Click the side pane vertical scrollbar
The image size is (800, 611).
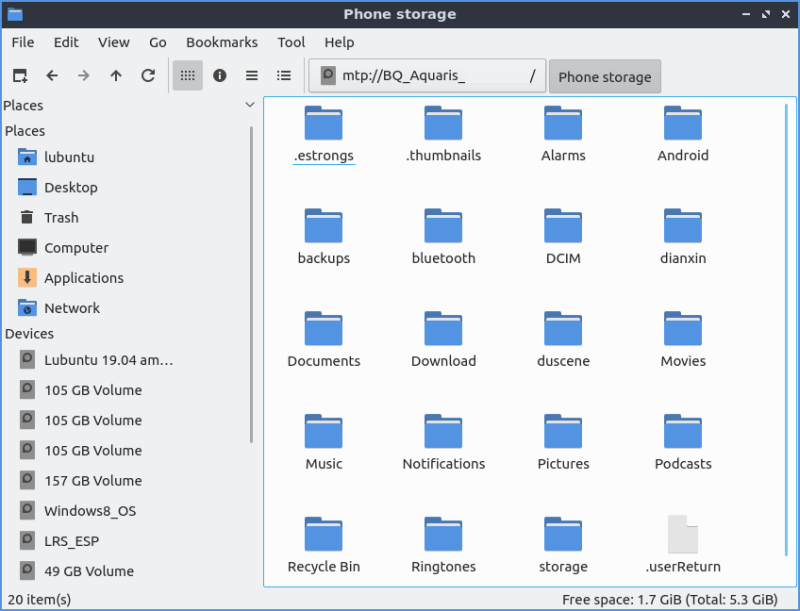(251, 280)
